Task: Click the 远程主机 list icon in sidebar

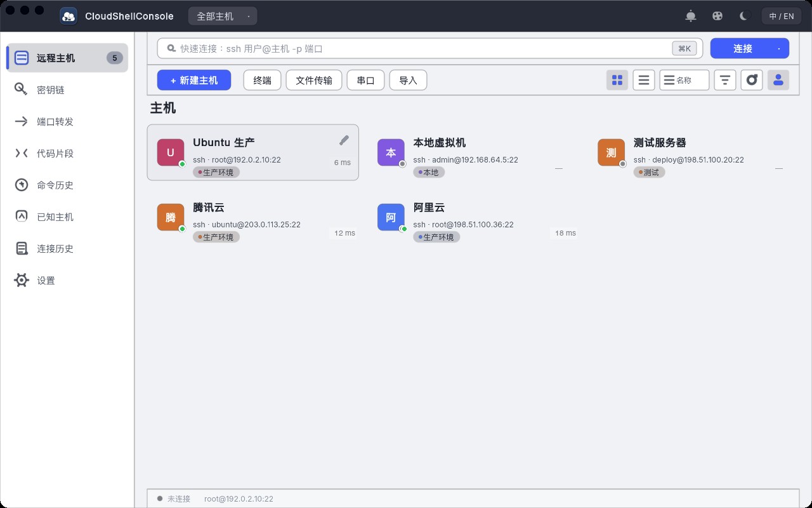Action: (x=22, y=58)
